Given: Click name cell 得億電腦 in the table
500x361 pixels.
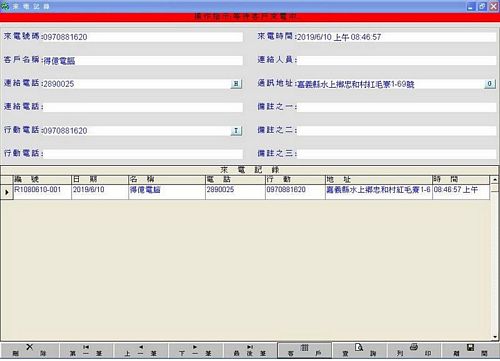Looking at the screenshot, I should pos(167,192).
